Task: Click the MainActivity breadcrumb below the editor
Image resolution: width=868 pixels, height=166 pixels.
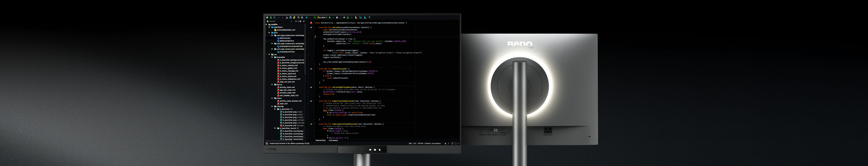Action: [320, 140]
